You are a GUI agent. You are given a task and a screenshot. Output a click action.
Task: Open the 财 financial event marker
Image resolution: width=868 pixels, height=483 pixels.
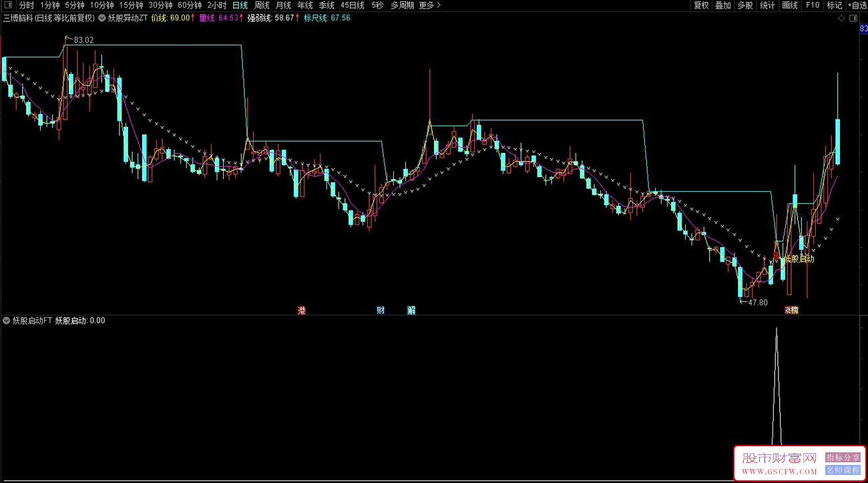point(381,310)
